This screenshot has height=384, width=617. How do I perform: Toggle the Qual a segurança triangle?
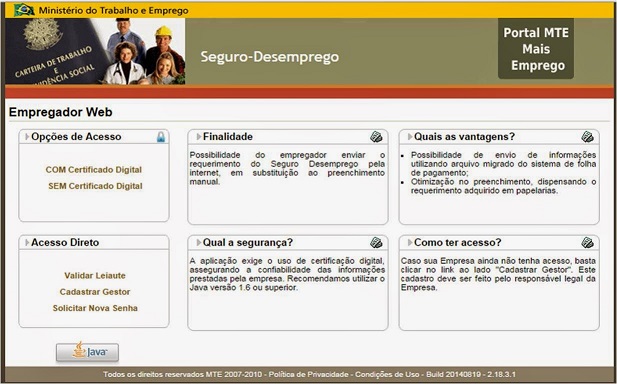pos(199,242)
